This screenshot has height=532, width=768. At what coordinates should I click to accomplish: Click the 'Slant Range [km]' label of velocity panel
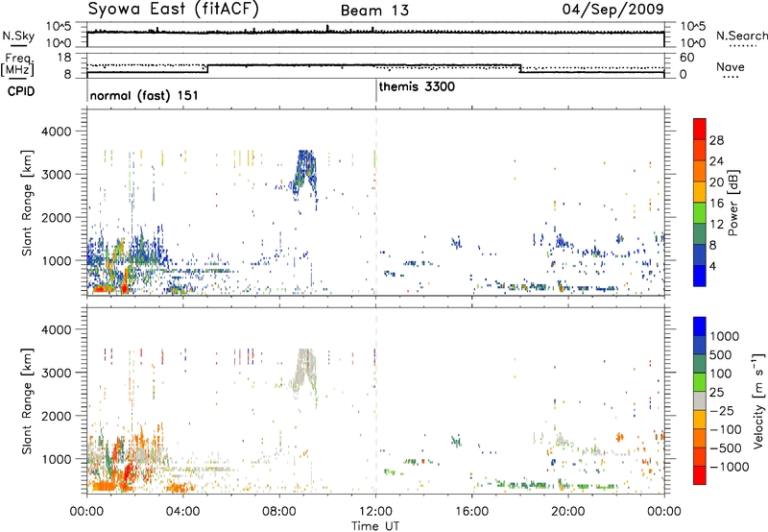[x=27, y=400]
